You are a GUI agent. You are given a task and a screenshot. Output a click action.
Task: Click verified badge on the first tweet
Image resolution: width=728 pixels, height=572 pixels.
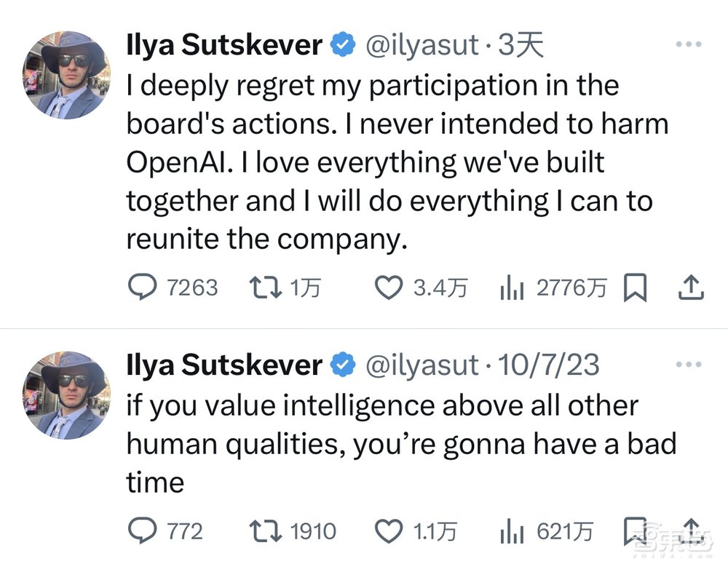coord(343,46)
